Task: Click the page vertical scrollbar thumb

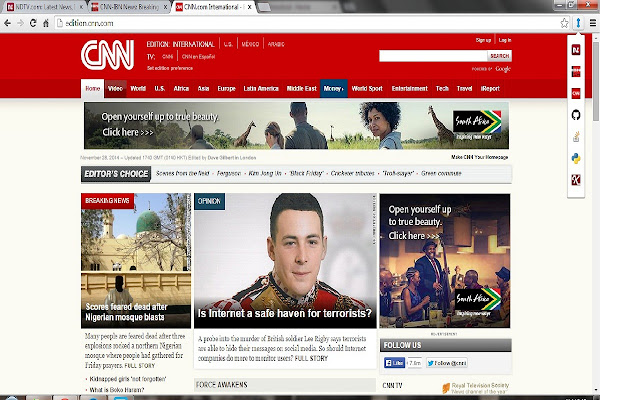Action: click(x=596, y=80)
